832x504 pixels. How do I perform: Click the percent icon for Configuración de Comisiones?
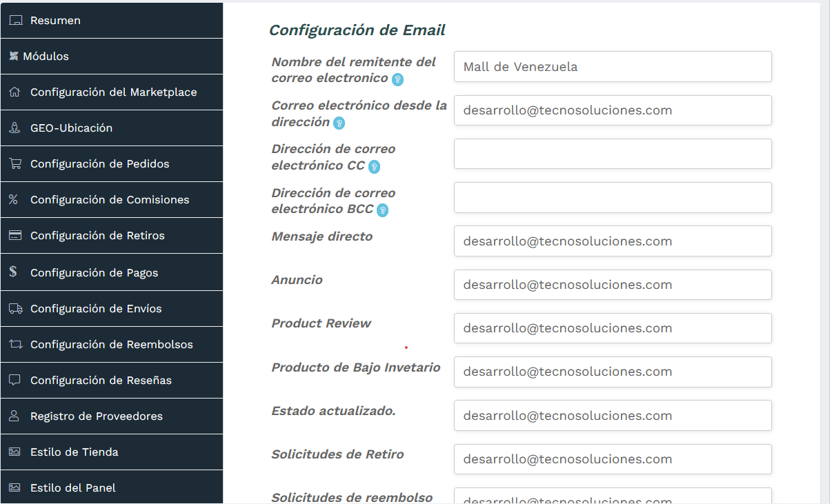coord(12,199)
